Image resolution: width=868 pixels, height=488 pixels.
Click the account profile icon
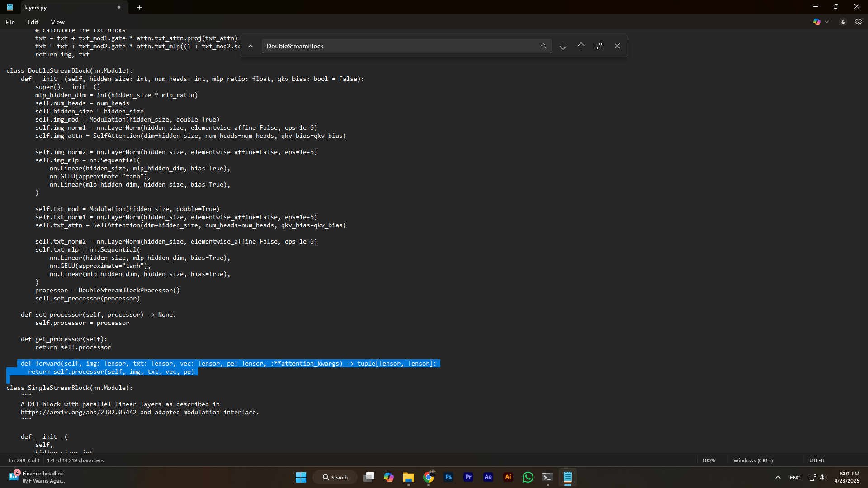[843, 22]
